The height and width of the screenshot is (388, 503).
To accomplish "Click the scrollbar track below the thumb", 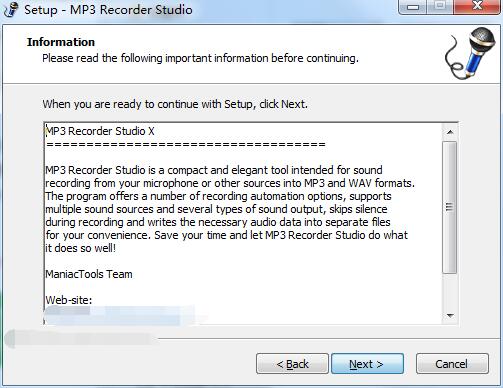I will (x=450, y=290).
